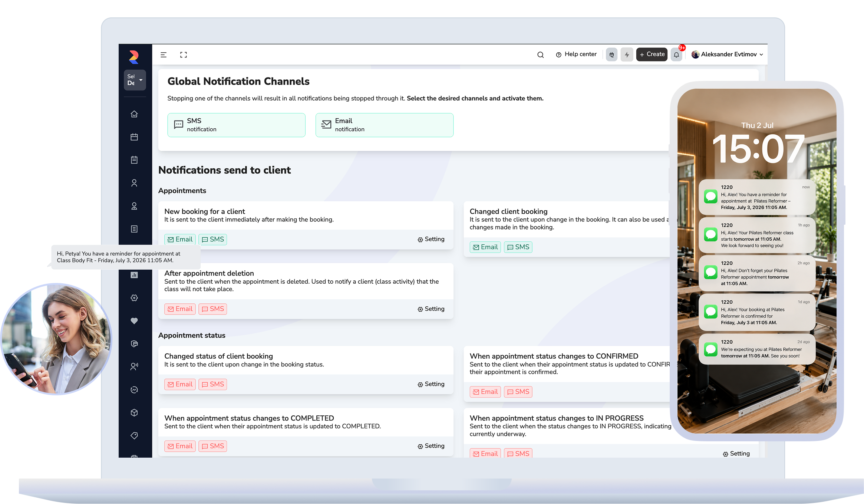Viewport: 864px width, 504px height.
Task: Tap the phone notification received now
Action: click(x=757, y=197)
